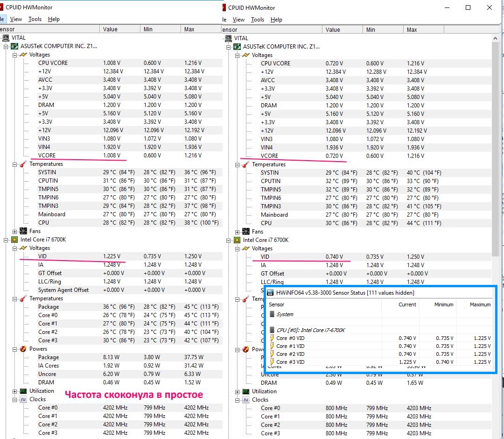Select System Agent Offset row in left window
504x439 pixels.
[x=130, y=290]
